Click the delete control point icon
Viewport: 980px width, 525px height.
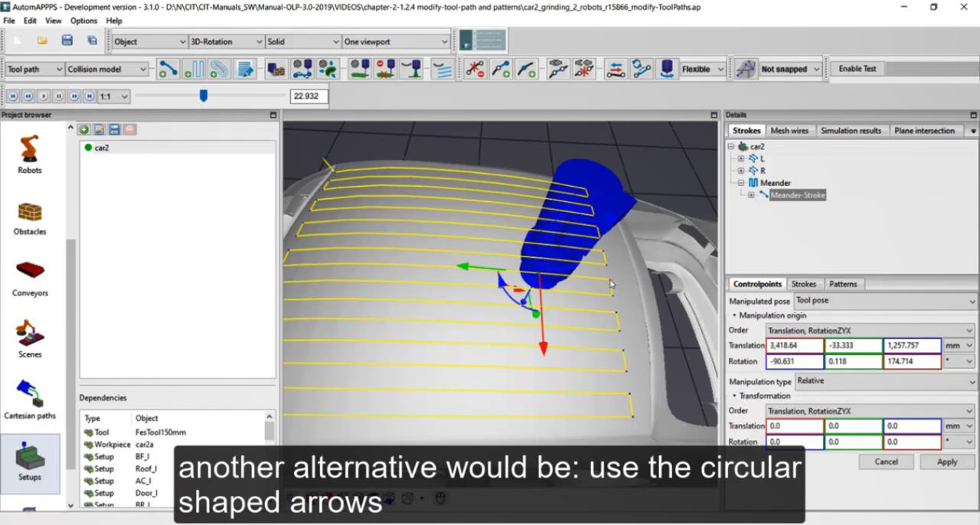475,69
